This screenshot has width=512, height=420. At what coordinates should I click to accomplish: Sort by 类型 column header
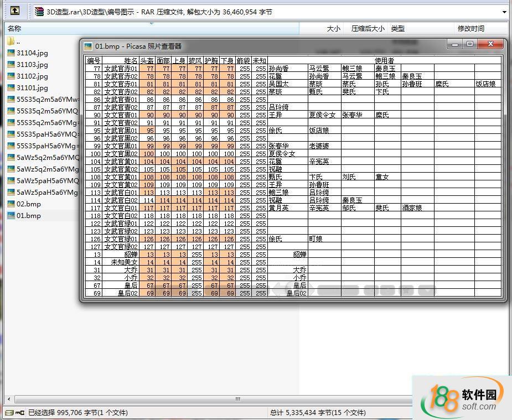[x=397, y=28]
